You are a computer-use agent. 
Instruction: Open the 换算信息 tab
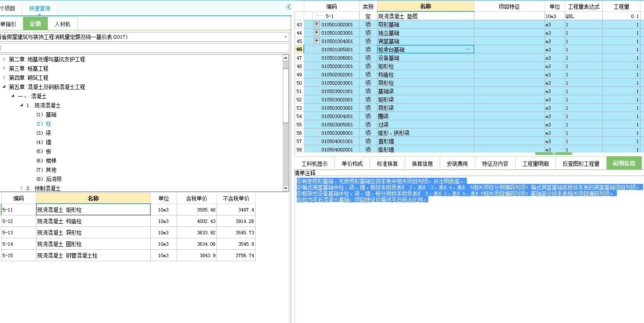coord(422,164)
